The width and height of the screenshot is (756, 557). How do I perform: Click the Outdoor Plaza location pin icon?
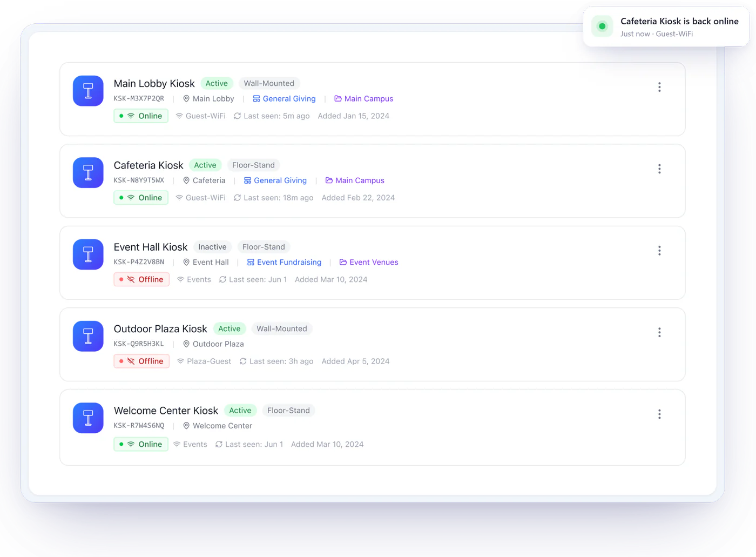point(186,344)
